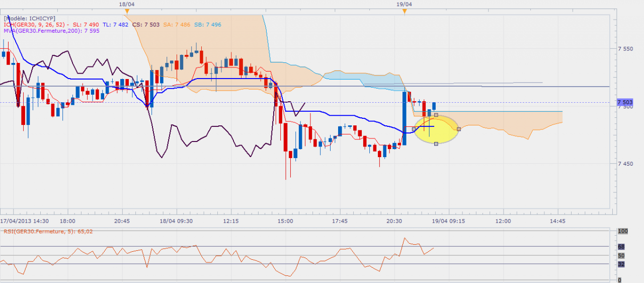Viewport: 644px width, 283px height.
Task: Grab the top handle of the yellow ellipse
Action: (436, 115)
